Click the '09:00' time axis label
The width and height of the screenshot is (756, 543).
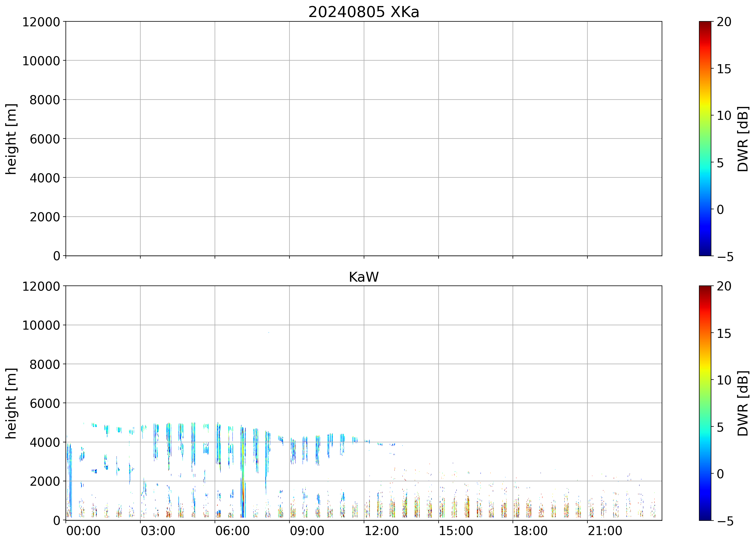307,531
